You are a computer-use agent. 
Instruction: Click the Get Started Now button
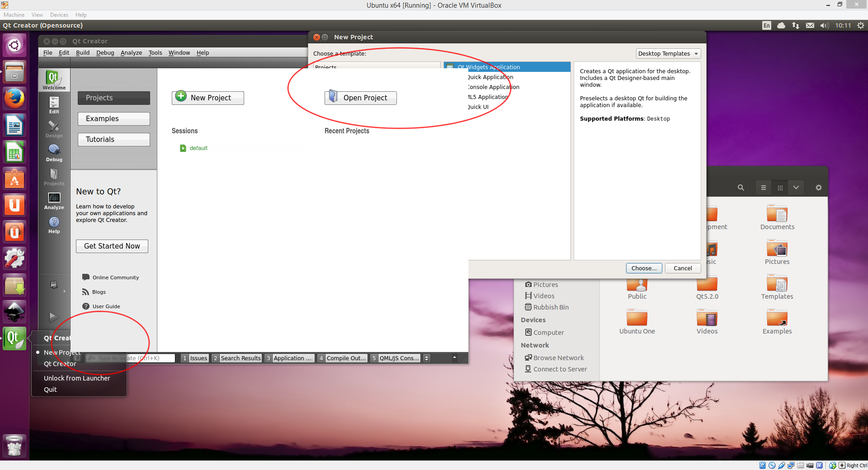click(x=112, y=246)
